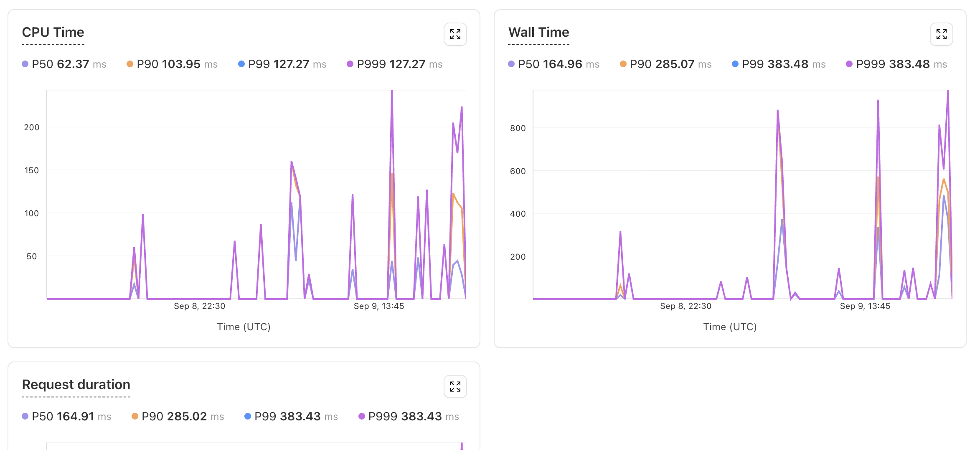Expand the CPU Time chart fullscreen
The image size is (980, 450).
(x=455, y=34)
